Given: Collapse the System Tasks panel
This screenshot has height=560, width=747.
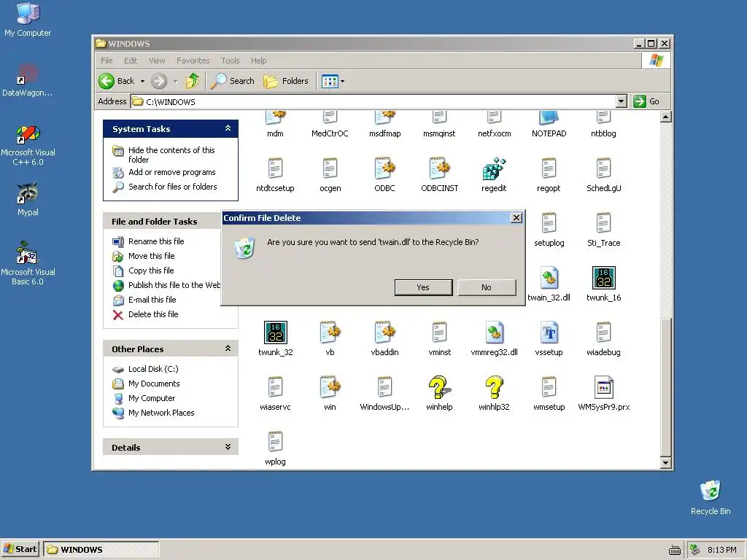Looking at the screenshot, I should (x=228, y=128).
